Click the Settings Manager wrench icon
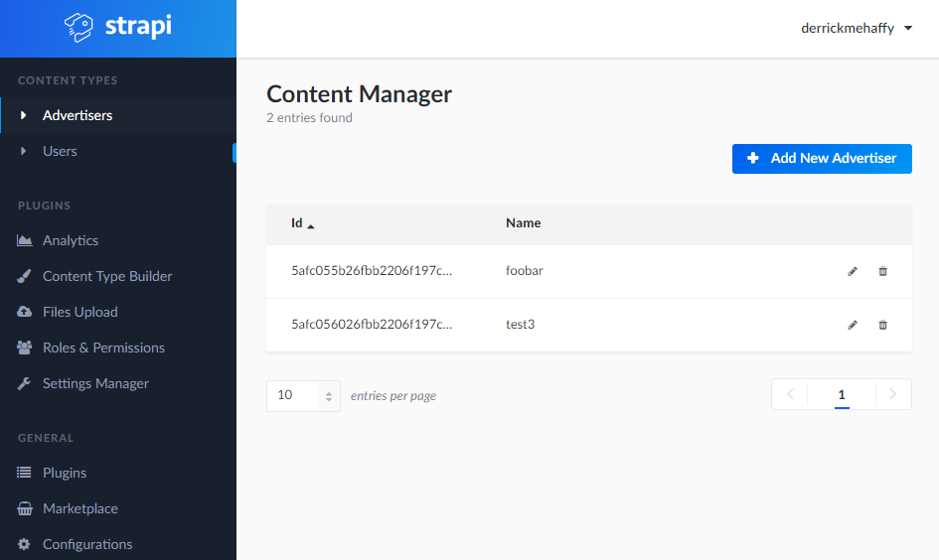939x560 pixels. click(24, 383)
